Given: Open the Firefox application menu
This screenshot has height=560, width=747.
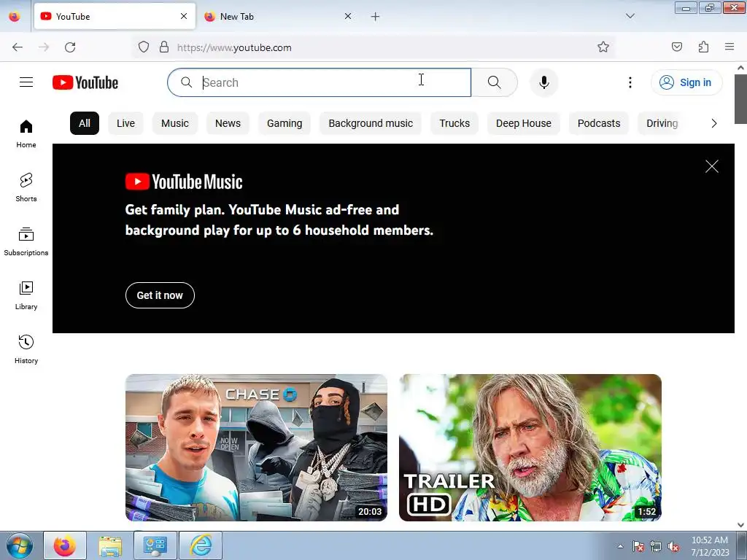Looking at the screenshot, I should click(x=729, y=47).
